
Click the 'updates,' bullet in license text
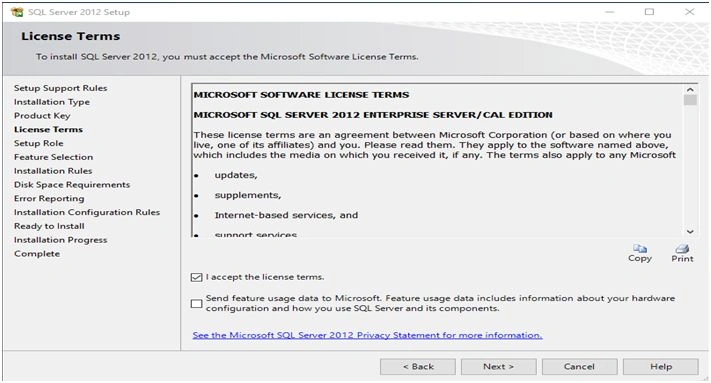[x=236, y=175]
